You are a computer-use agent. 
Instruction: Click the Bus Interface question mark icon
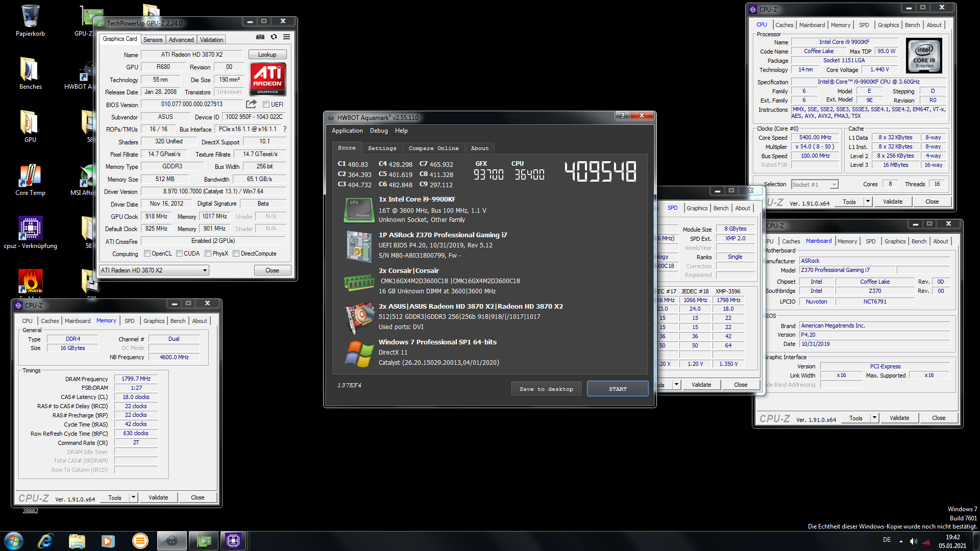pyautogui.click(x=285, y=129)
